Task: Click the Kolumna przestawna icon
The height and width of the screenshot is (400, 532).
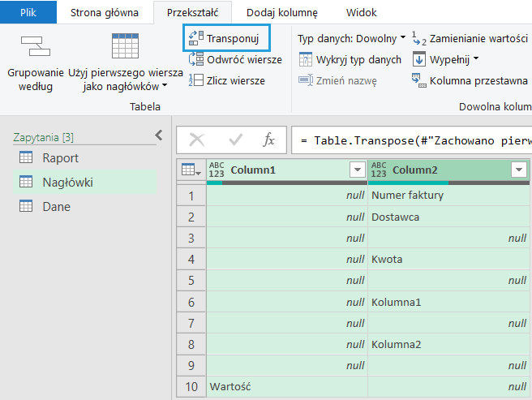Action: pyautogui.click(x=418, y=80)
